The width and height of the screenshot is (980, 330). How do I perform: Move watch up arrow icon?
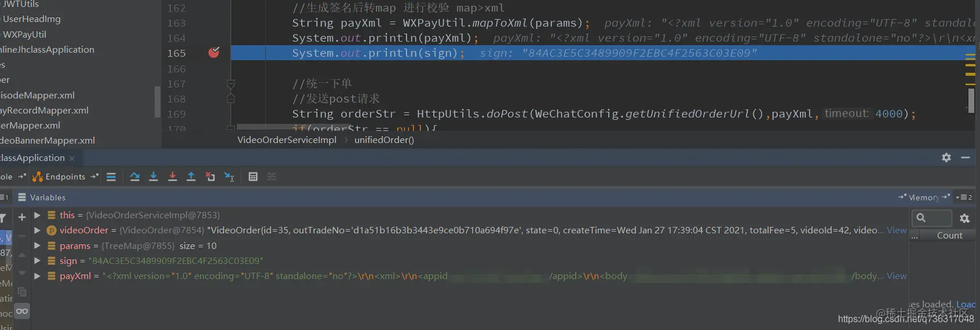(22, 255)
